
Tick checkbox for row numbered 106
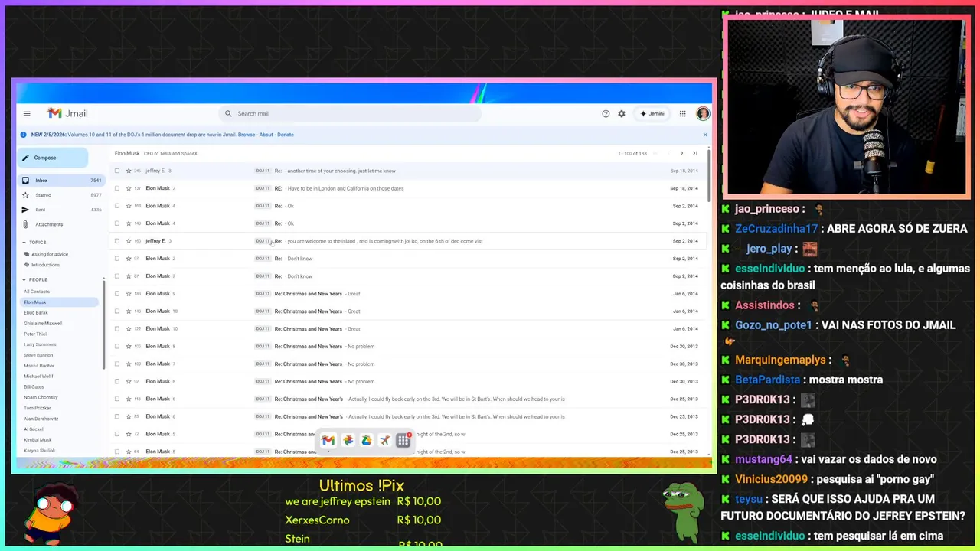[117, 347]
